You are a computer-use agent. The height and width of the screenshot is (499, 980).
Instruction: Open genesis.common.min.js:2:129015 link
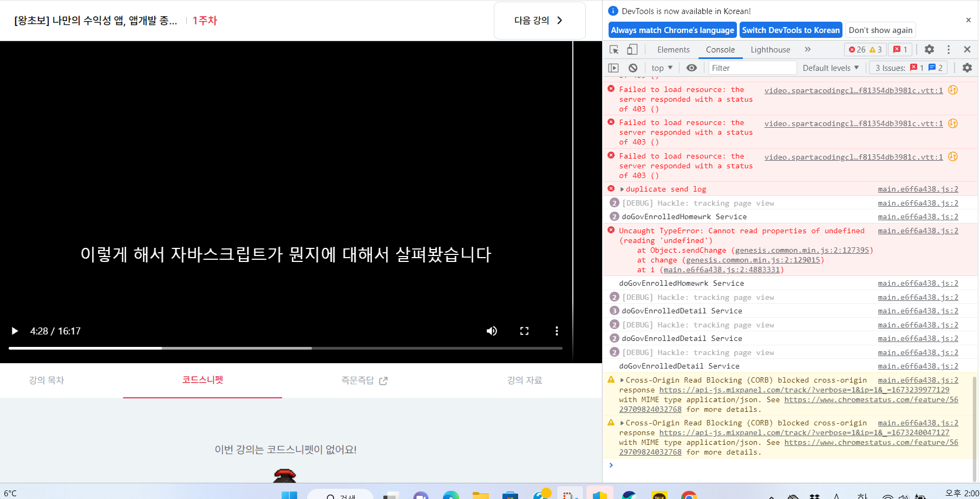coord(753,260)
